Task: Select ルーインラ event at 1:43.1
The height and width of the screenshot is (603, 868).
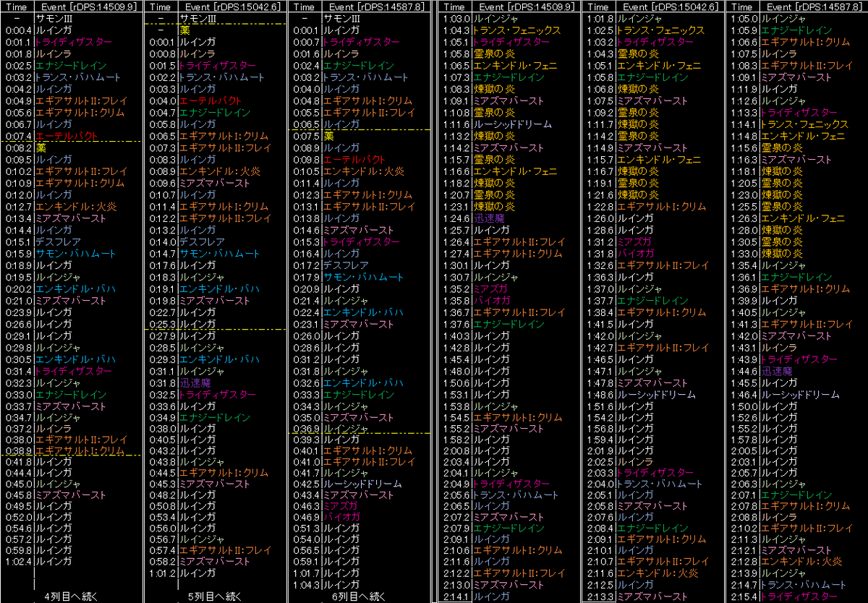Action: click(x=778, y=348)
